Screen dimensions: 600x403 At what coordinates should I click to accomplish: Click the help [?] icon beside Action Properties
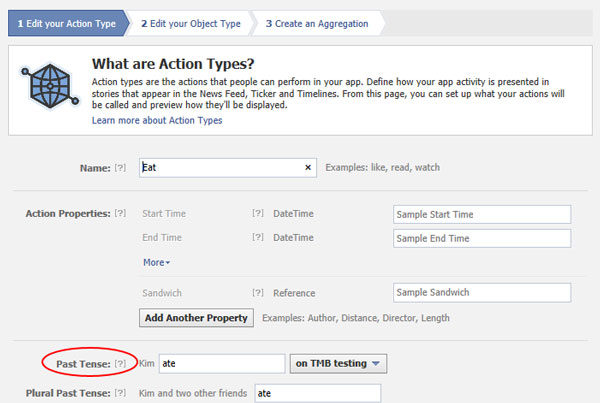(x=121, y=213)
